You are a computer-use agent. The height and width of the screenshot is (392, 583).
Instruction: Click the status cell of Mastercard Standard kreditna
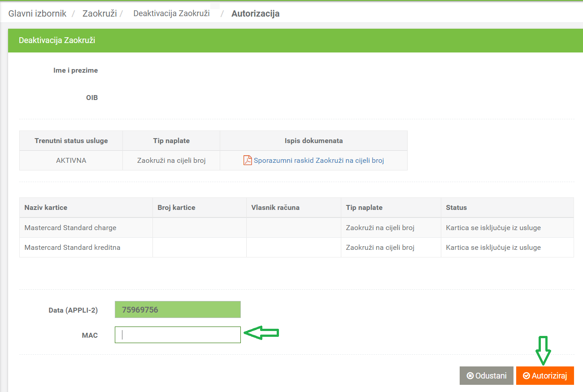(507, 248)
